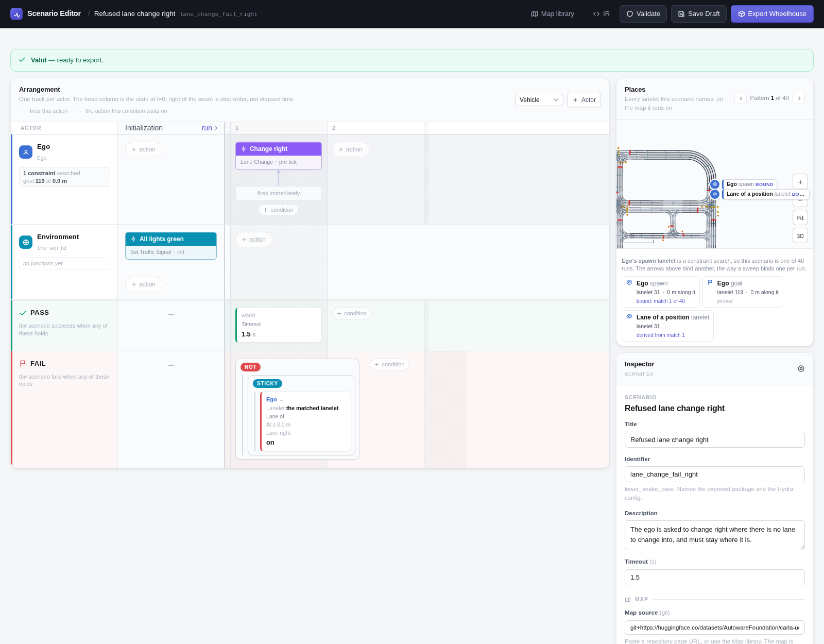Click the Inspector target icon
Image resolution: width=824 pixels, height=644 pixels.
point(801,368)
